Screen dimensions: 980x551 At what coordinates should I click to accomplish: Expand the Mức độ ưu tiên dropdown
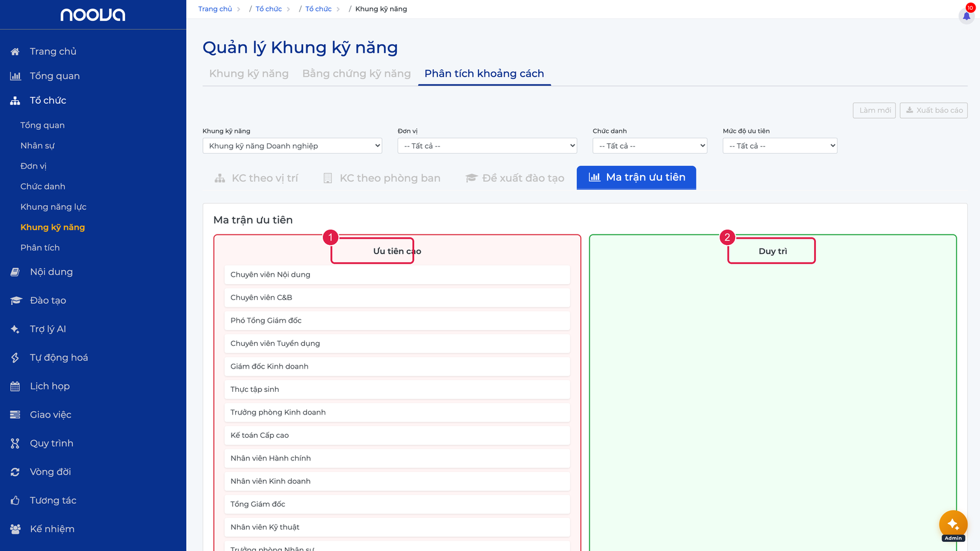780,146
